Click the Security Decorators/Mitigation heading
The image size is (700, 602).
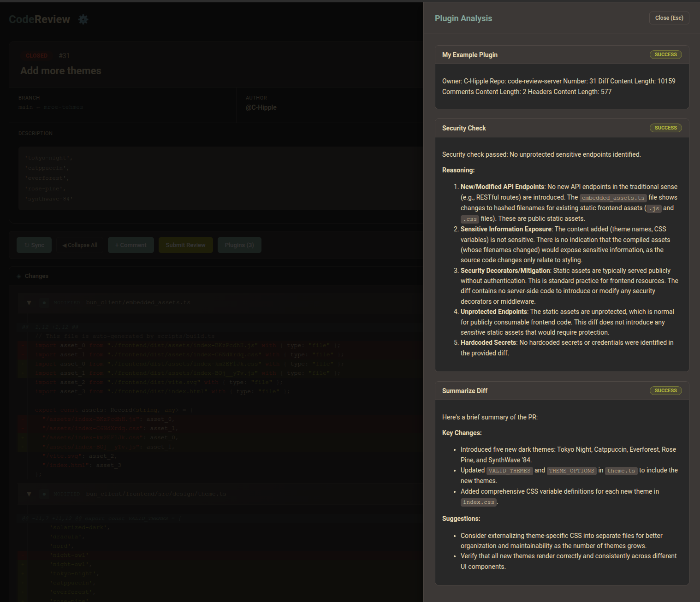[x=505, y=271]
